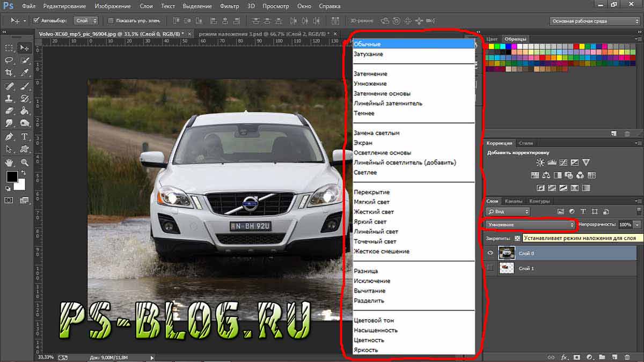The width and height of the screenshot is (644, 362).
Task: Activate the Zoom magnifier tool
Action: click(24, 162)
